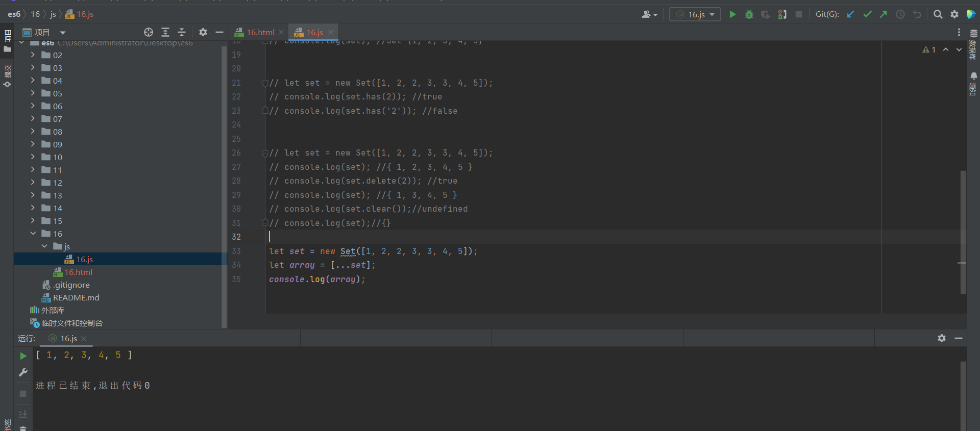980x431 pixels.
Task: Expand 外部库 external libraries node
Action: pyautogui.click(x=47, y=310)
